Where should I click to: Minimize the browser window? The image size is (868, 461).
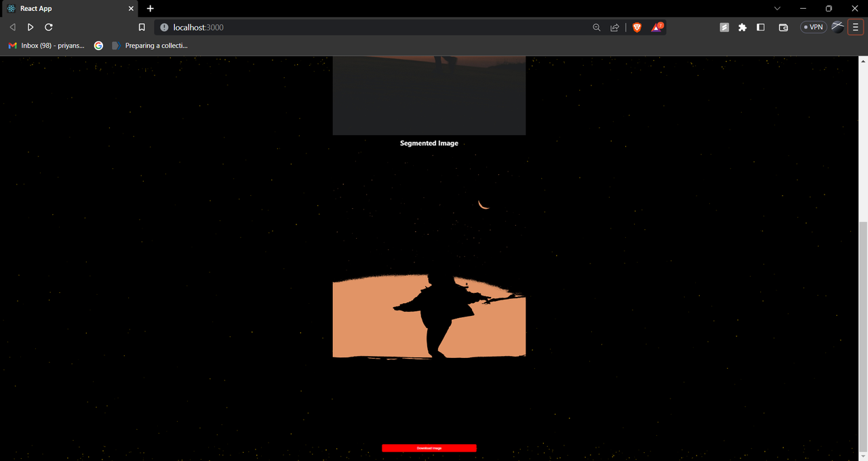(x=803, y=8)
